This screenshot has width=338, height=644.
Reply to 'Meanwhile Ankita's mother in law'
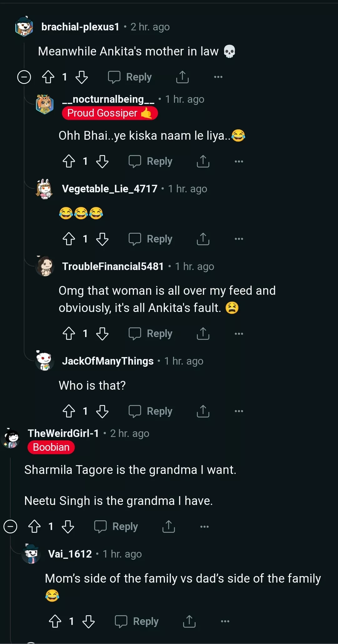[130, 77]
